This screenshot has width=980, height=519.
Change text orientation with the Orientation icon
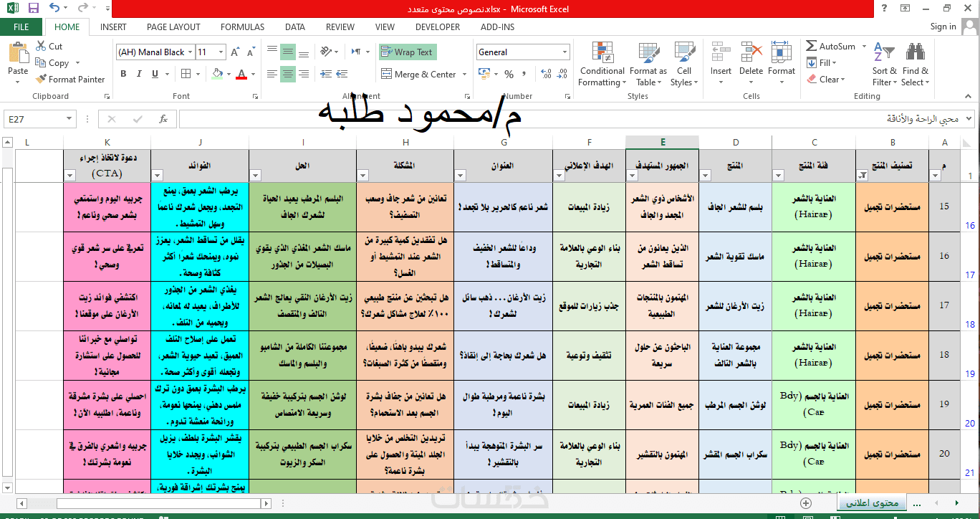[x=327, y=52]
